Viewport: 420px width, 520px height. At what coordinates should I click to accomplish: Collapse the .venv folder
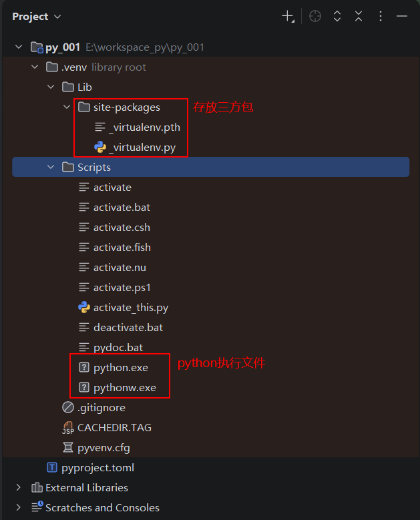coord(35,67)
